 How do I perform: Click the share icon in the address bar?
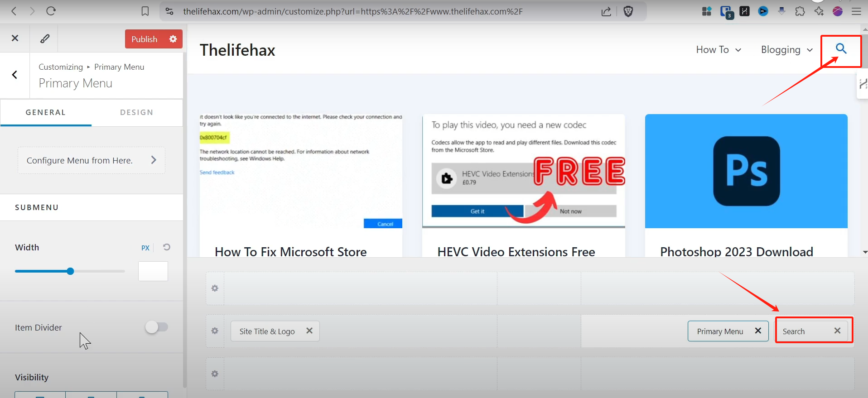pos(606,11)
